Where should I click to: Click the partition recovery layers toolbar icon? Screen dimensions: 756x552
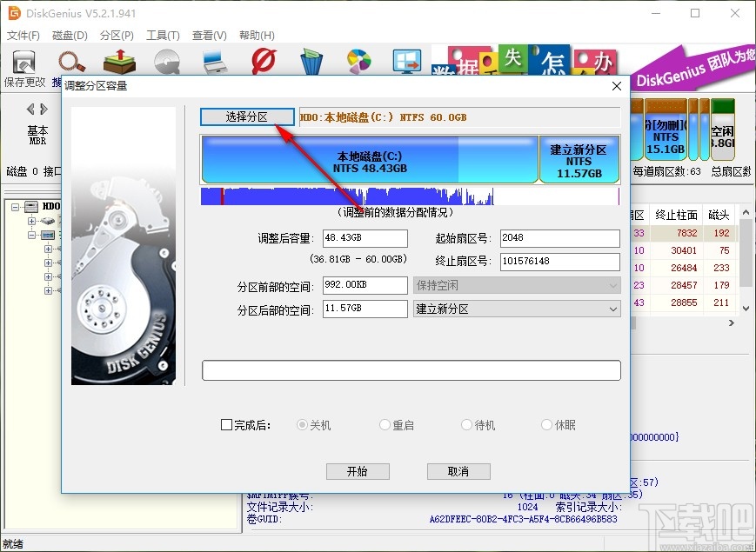[118, 61]
